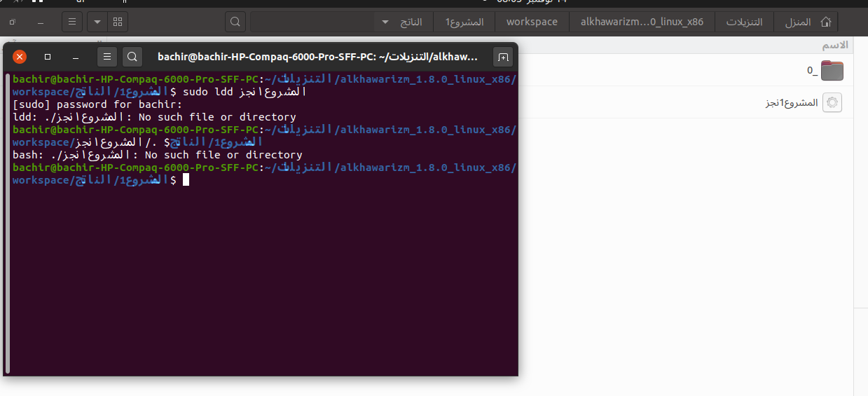Click the terminal scrollbar
The width and height of the screenshot is (868, 396).
pyautogui.click(x=8, y=223)
